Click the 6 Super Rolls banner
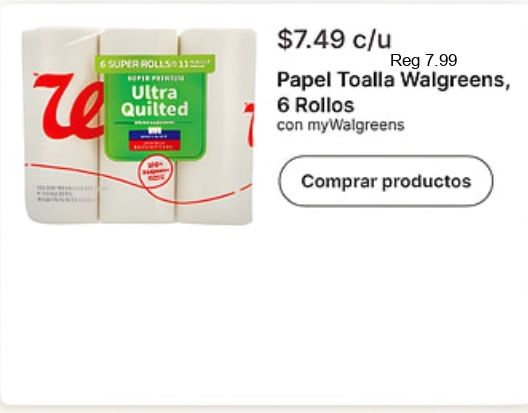The height and width of the screenshot is (413, 528). pyautogui.click(x=155, y=64)
